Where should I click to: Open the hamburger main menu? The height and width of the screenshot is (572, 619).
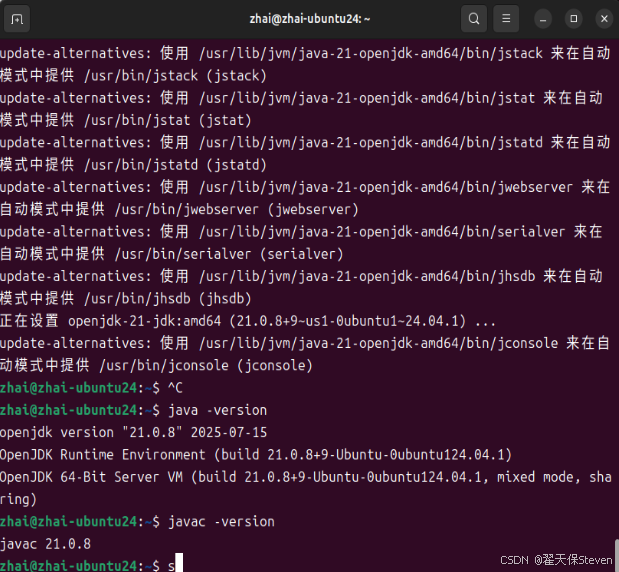506,19
